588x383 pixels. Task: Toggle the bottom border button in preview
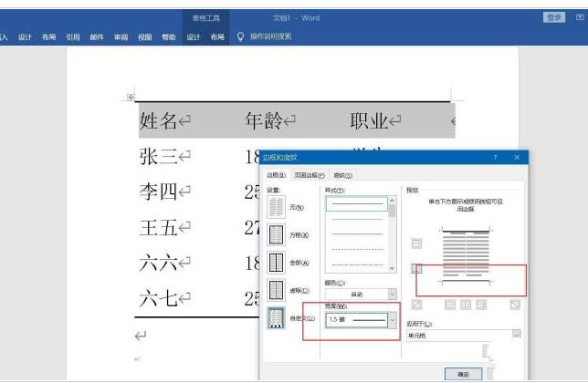click(x=416, y=269)
